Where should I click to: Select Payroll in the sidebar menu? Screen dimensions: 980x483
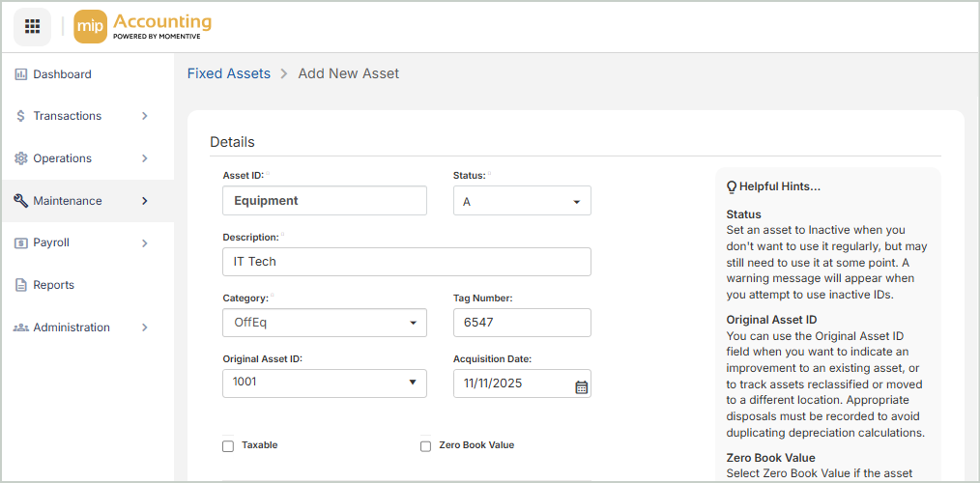pyautogui.click(x=51, y=243)
